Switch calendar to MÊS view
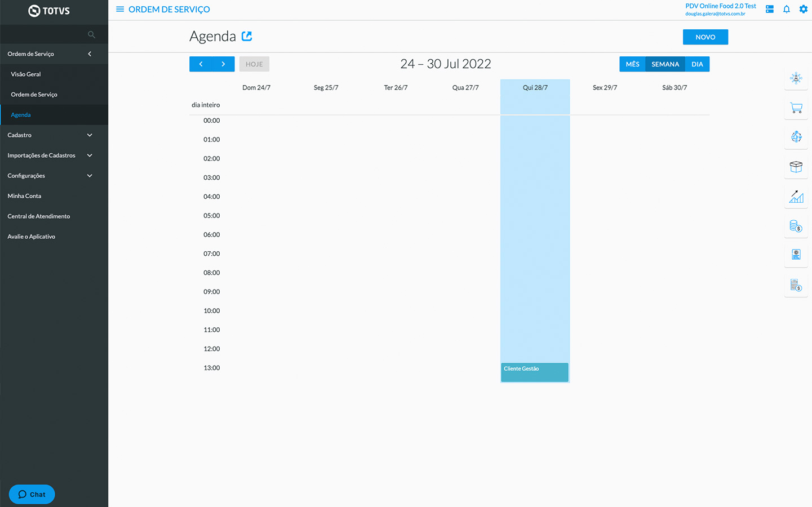Screen dimensions: 812x507 632,64
